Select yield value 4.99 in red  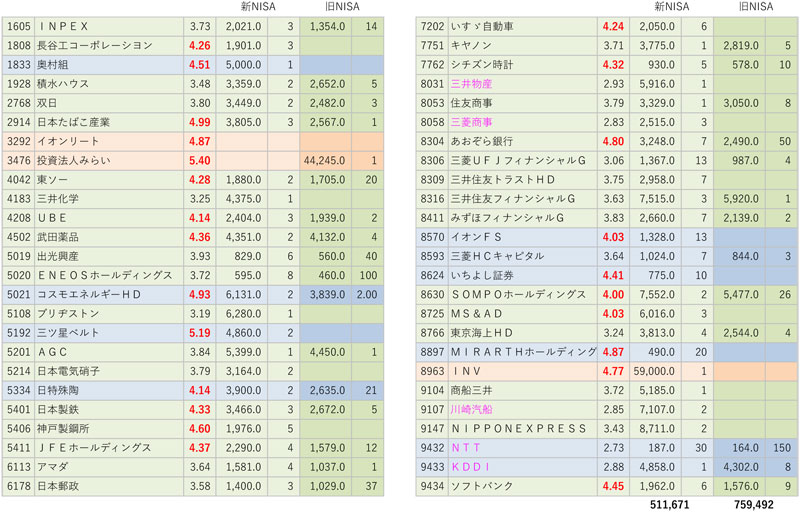pos(199,122)
